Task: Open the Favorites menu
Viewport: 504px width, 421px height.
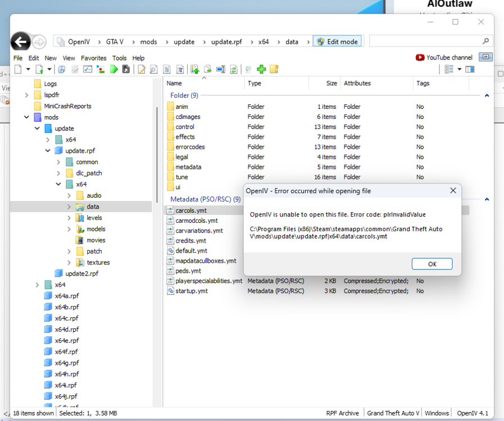Action: point(93,58)
